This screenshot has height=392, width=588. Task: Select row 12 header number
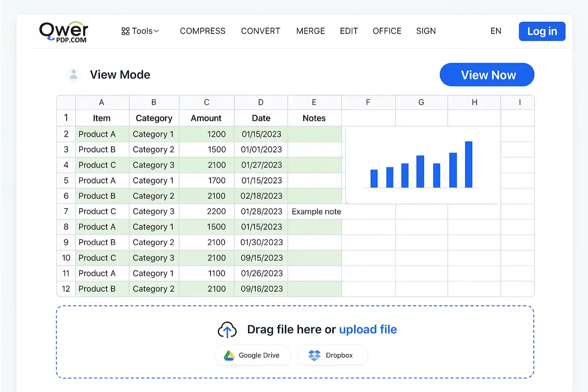click(x=66, y=289)
